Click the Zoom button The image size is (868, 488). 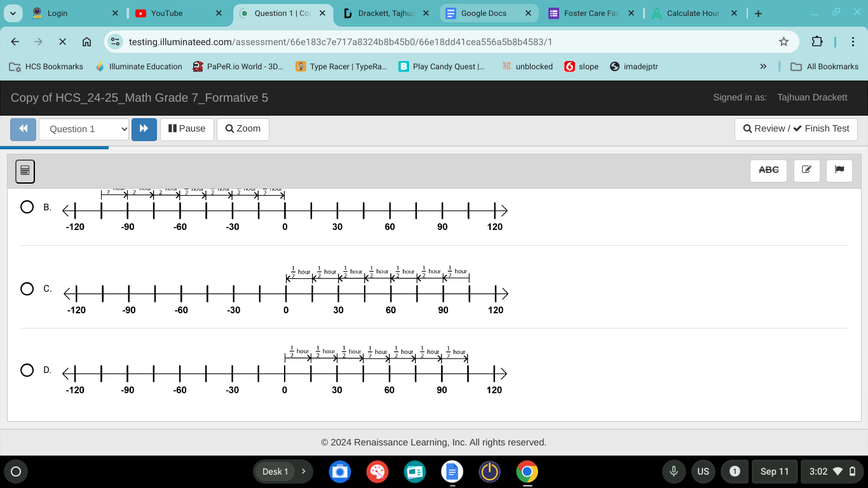(243, 129)
